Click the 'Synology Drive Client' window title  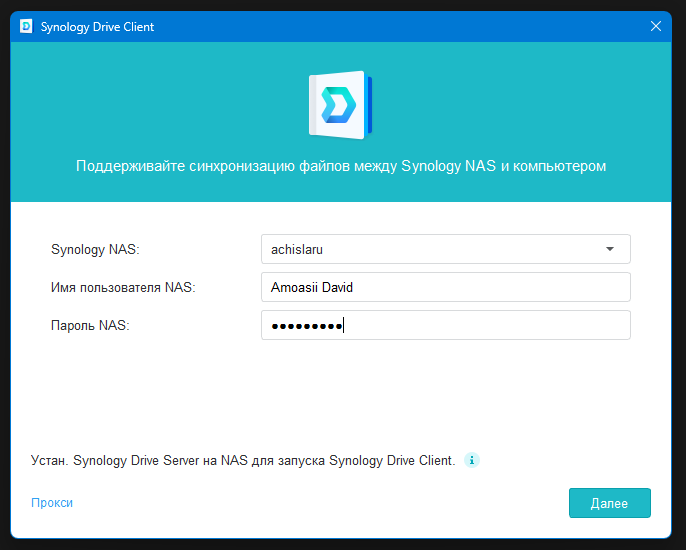(x=97, y=27)
